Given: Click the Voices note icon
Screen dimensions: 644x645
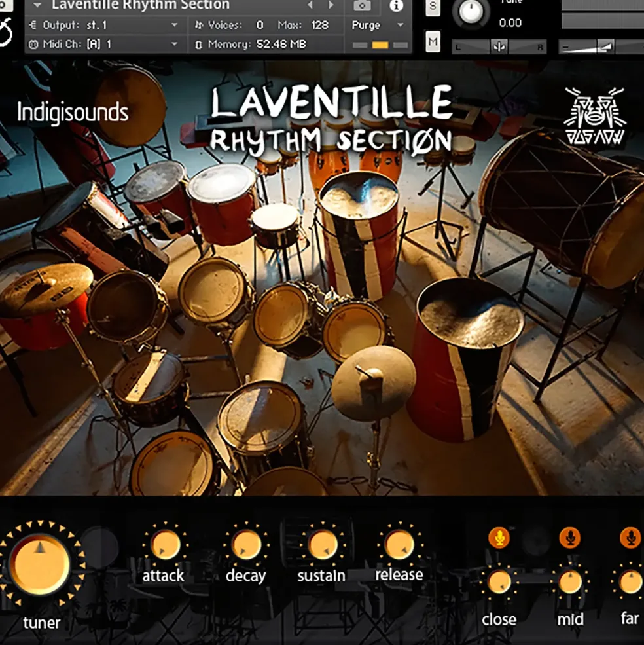Looking at the screenshot, I should click(x=198, y=25).
